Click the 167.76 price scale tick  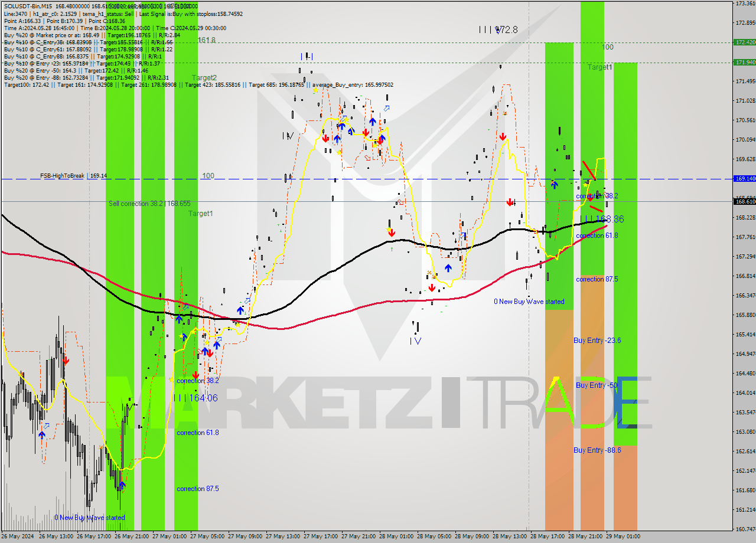point(745,237)
